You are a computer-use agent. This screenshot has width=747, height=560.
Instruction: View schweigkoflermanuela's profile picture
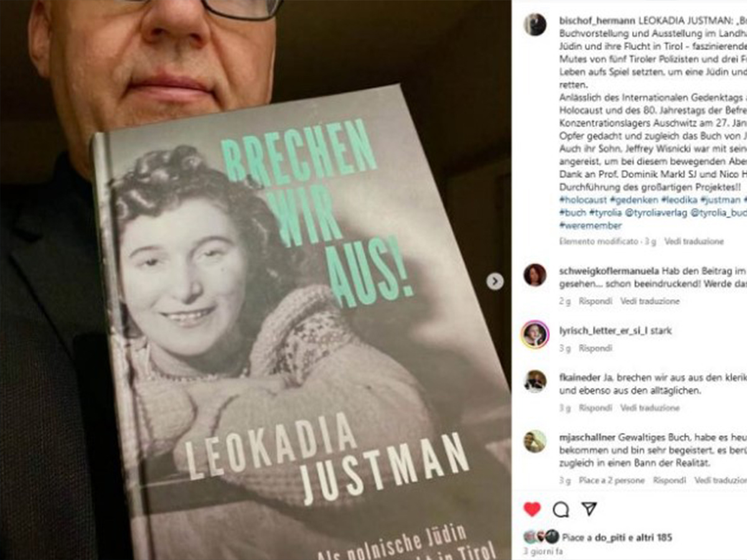coord(535,274)
